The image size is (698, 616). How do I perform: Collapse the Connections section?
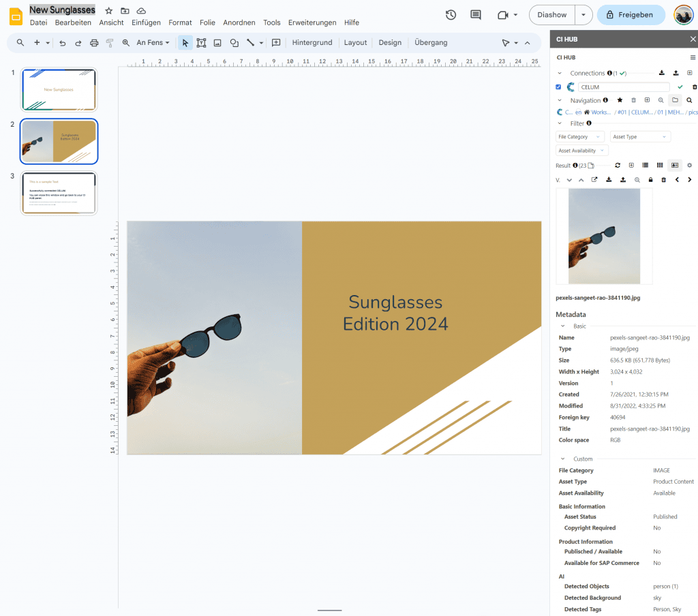point(560,73)
